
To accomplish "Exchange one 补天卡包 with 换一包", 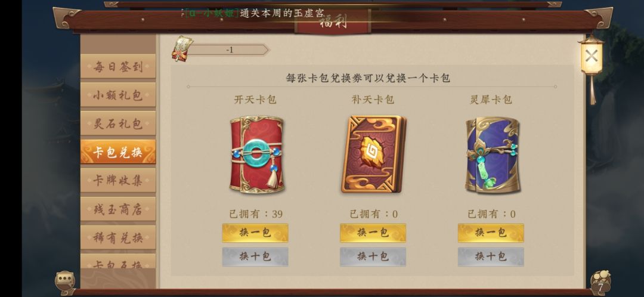I will click(373, 233).
